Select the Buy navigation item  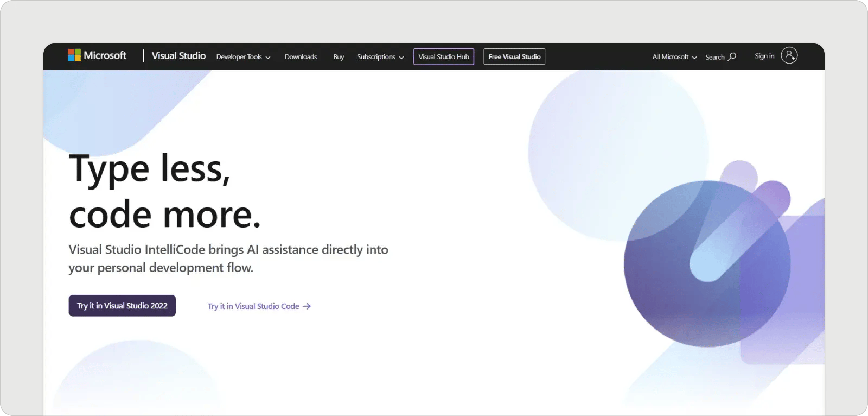pyautogui.click(x=339, y=57)
